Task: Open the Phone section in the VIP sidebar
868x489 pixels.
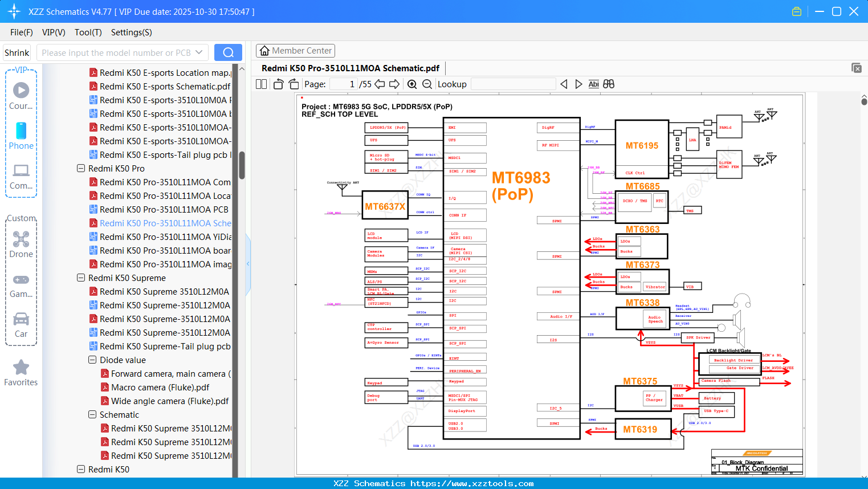Action: [21, 137]
